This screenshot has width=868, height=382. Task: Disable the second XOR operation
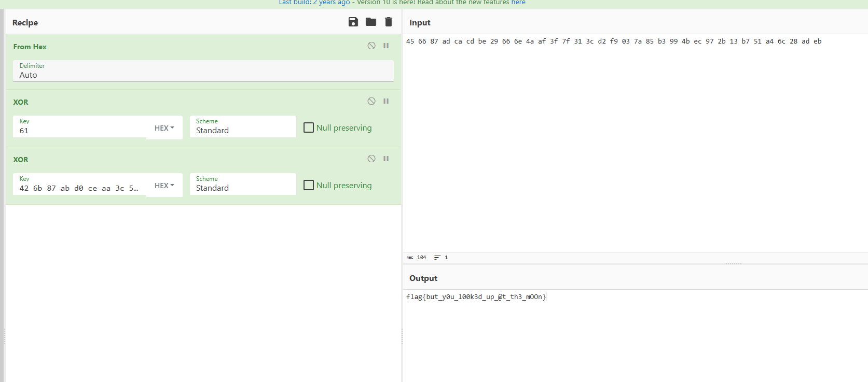(x=371, y=159)
